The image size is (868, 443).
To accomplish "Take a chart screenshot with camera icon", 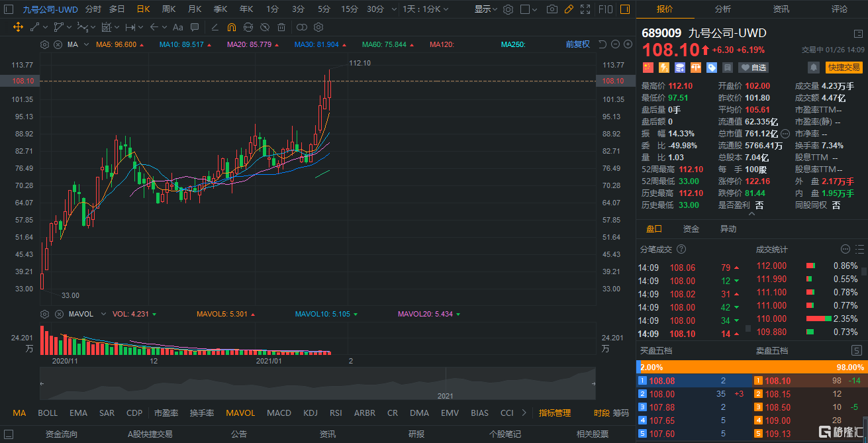I will point(552,9).
